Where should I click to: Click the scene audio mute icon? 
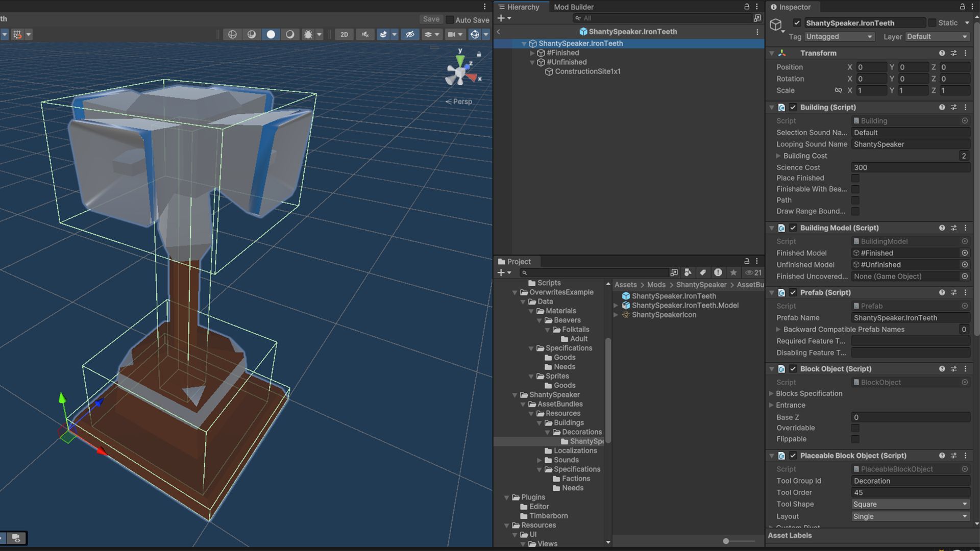tap(365, 34)
